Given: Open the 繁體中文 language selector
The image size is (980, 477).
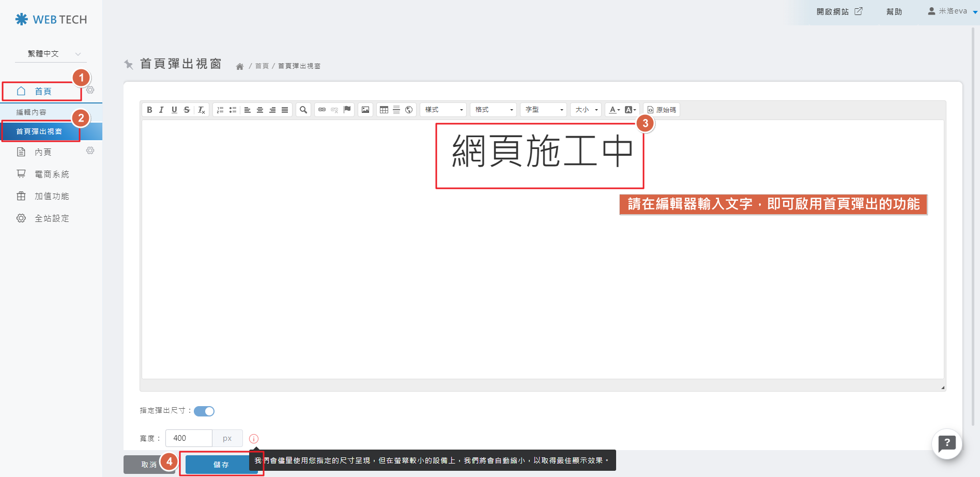Looking at the screenshot, I should 51,54.
